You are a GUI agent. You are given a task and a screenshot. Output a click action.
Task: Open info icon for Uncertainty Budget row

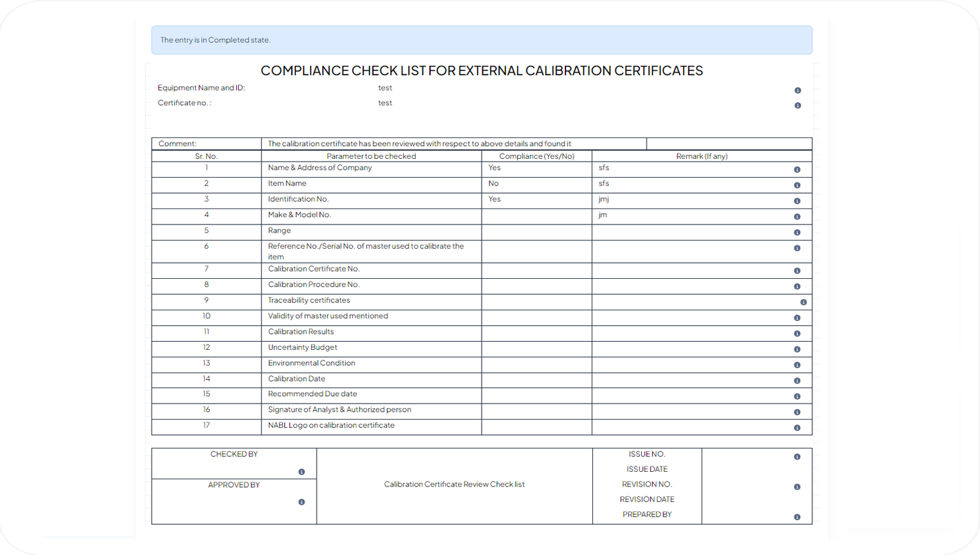tap(797, 349)
